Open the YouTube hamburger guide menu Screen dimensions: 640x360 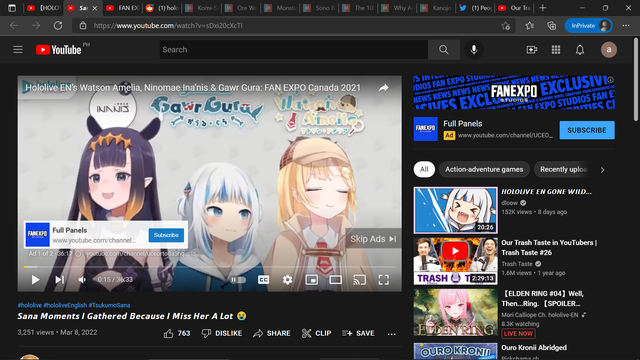(x=18, y=50)
